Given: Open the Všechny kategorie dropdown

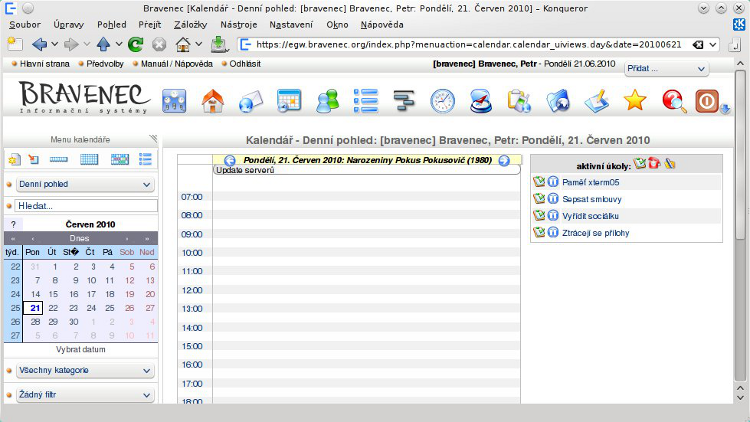Looking at the screenshot, I should point(85,370).
